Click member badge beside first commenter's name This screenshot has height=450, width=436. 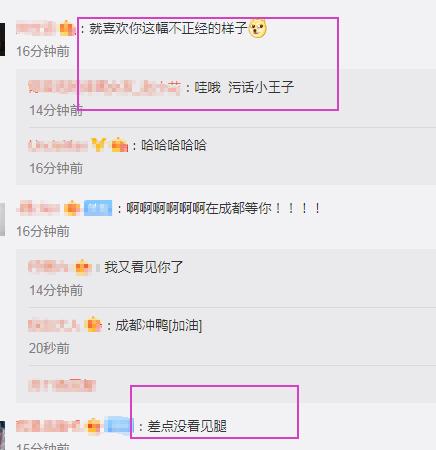click(x=67, y=28)
